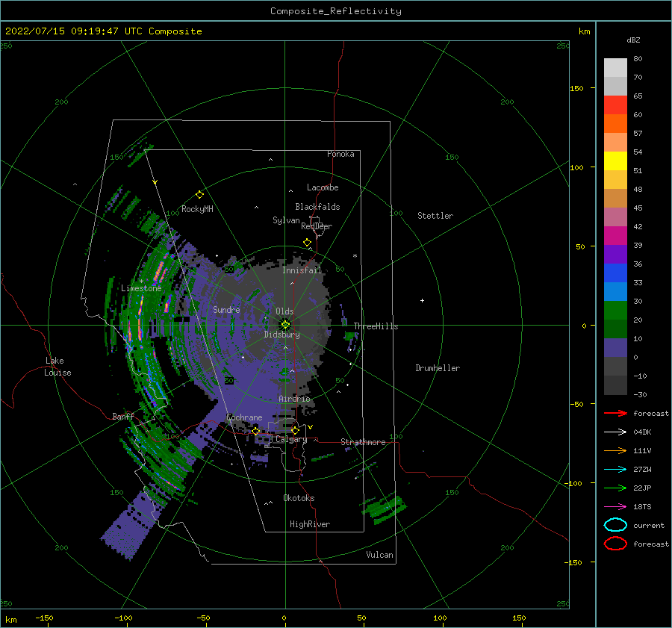Click the Ponoka city label
672x628 pixels.
tap(340, 154)
